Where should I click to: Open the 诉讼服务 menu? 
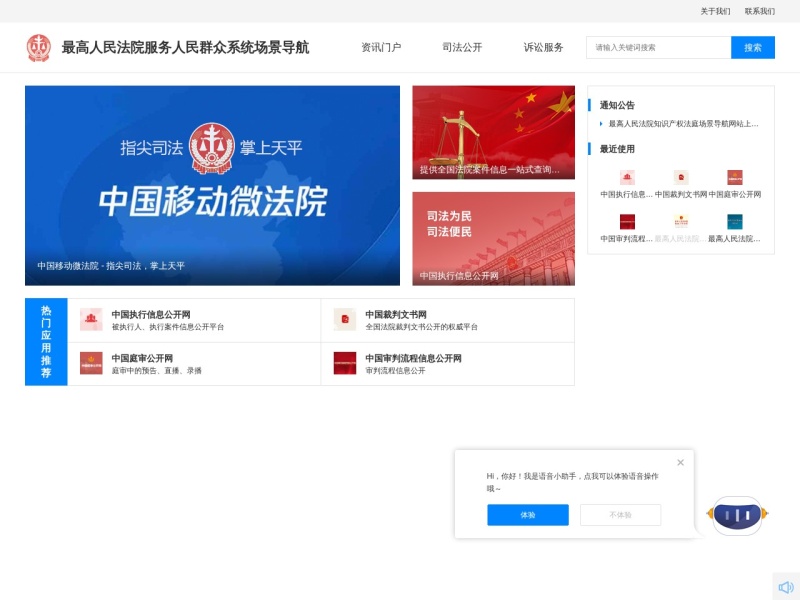point(543,47)
